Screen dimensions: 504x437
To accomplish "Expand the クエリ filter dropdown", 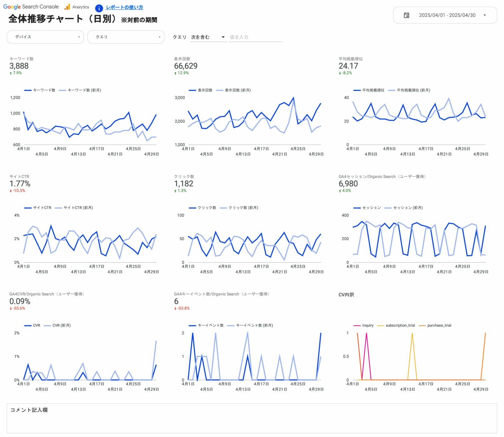I will point(126,37).
